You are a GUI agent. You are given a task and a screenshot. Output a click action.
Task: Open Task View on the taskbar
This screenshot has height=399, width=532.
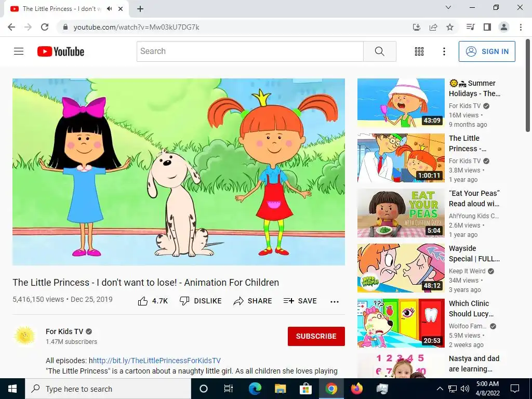coord(229,389)
